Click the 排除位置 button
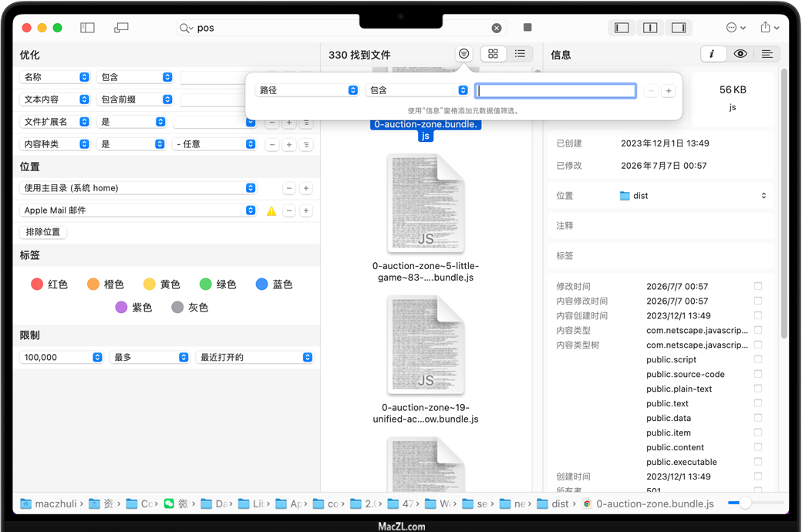 pyautogui.click(x=43, y=232)
